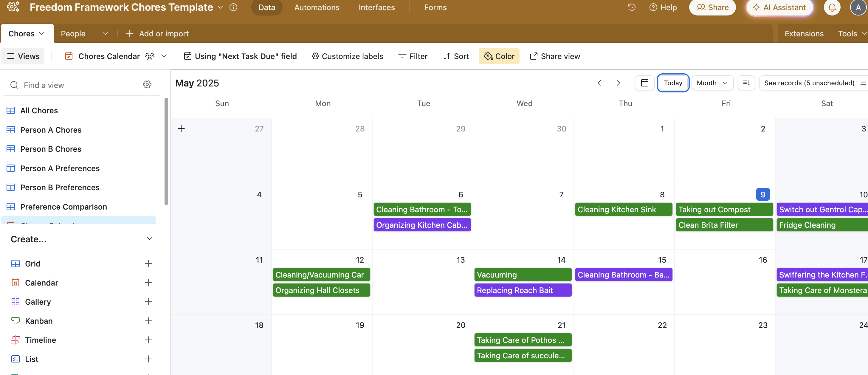Switch to the People table tab
Viewport: 868px width, 375px height.
point(73,34)
